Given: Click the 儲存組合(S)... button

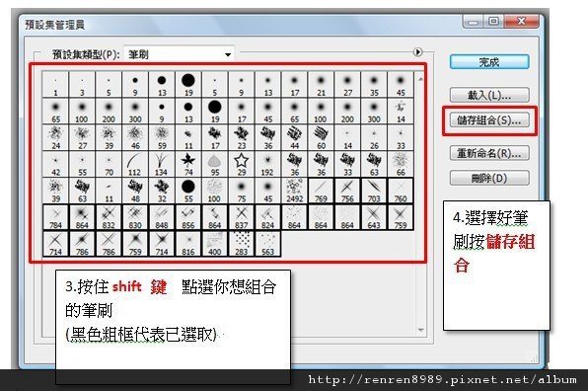Looking at the screenshot, I should (489, 120).
